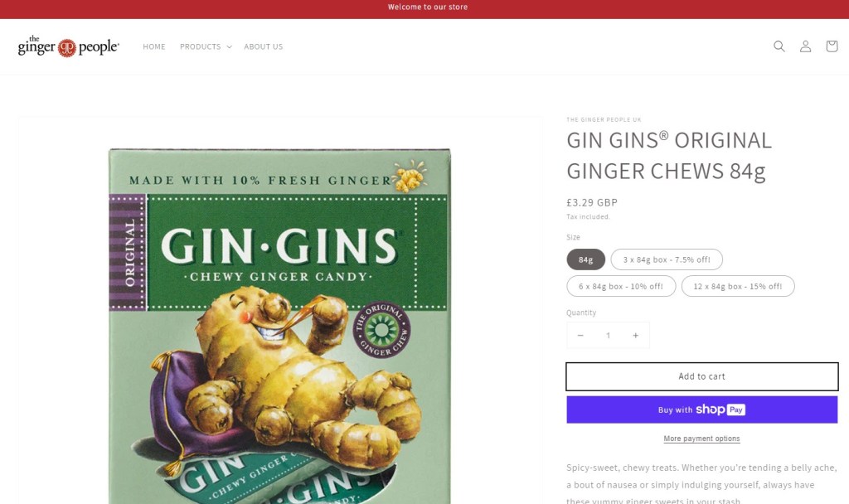Add the product to cart
The height and width of the screenshot is (504, 849).
[701, 376]
